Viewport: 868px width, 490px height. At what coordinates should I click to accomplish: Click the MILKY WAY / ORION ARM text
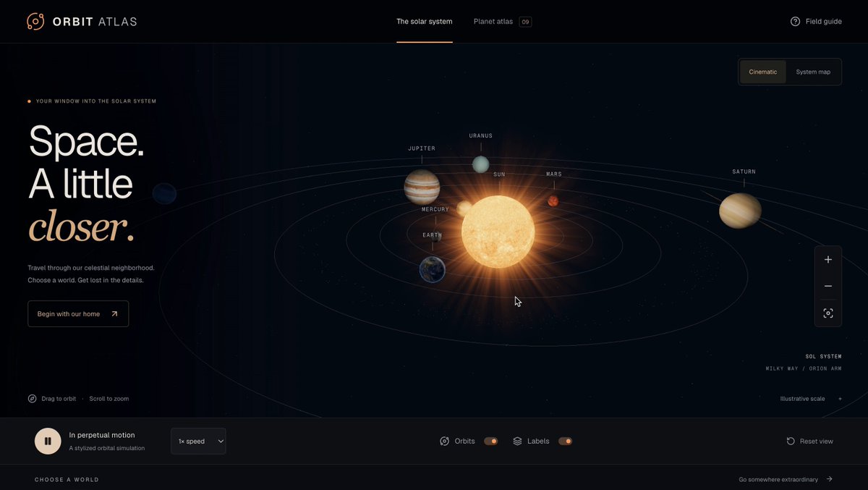pyautogui.click(x=804, y=368)
